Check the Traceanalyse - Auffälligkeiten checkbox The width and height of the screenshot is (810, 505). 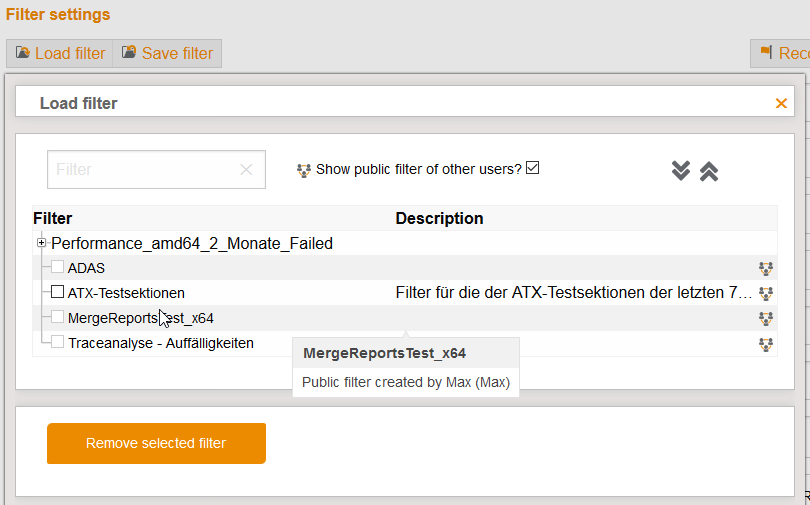click(58, 342)
